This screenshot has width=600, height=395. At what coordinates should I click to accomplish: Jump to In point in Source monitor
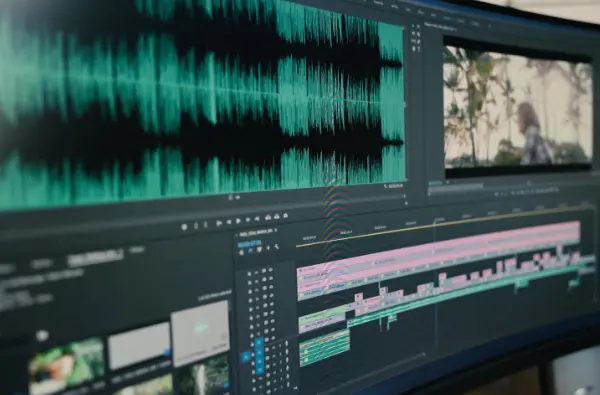[219, 223]
